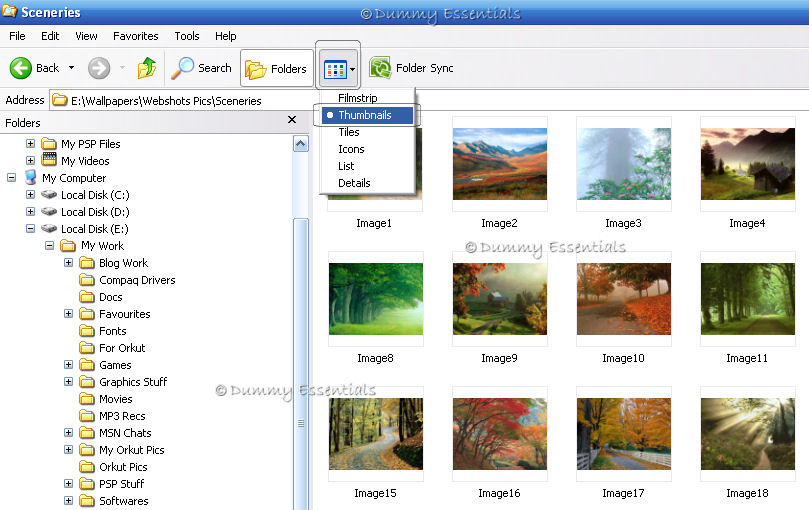The width and height of the screenshot is (809, 510).
Task: Close the Folders pane
Action: (292, 120)
